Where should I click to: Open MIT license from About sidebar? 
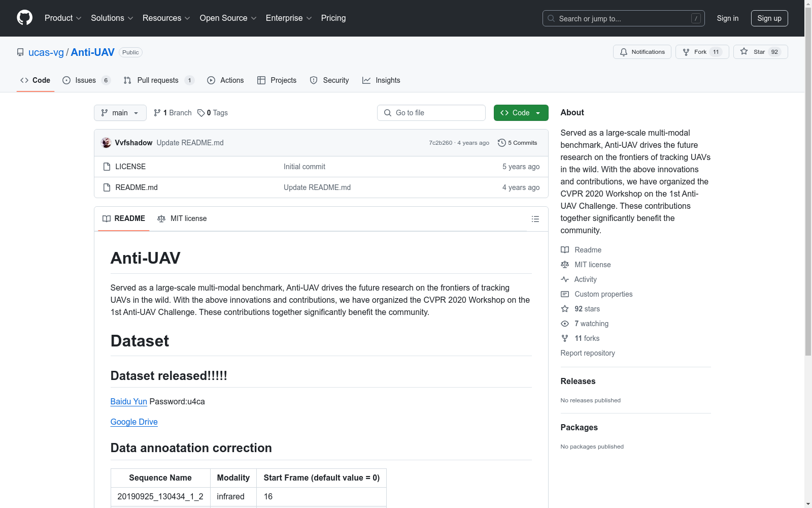pyautogui.click(x=586, y=265)
